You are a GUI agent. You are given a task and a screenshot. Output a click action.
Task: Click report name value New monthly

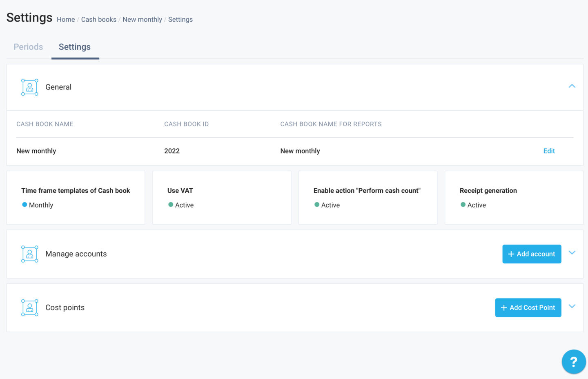click(300, 151)
